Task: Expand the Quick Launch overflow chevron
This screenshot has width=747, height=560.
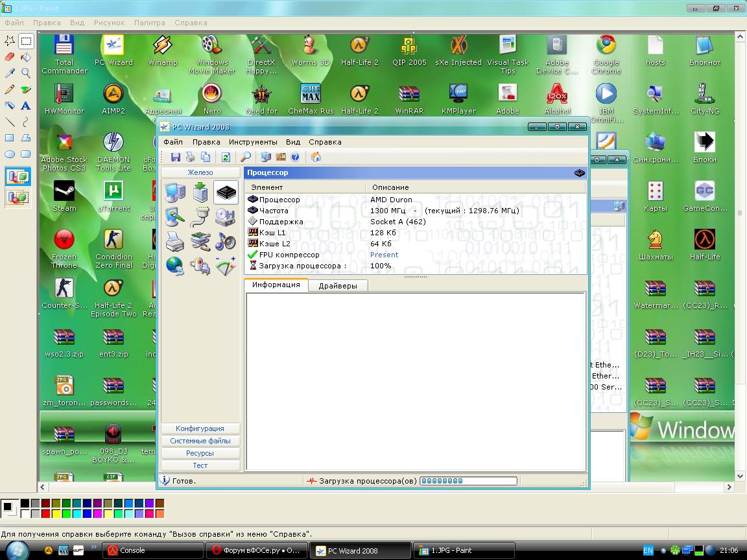Action: click(94, 550)
